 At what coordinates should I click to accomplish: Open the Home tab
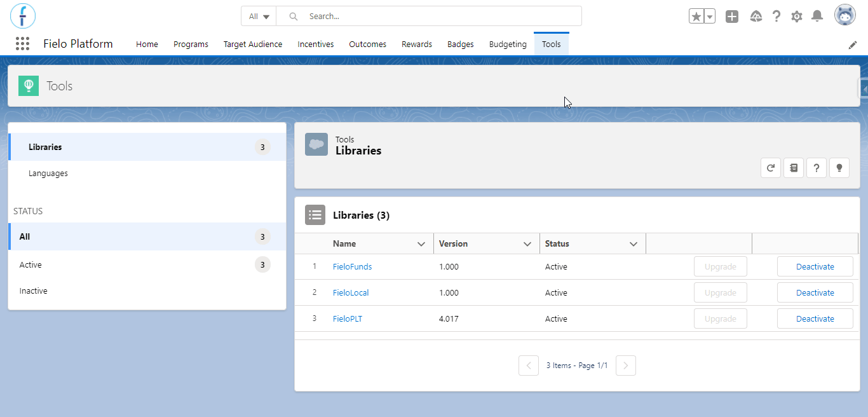(147, 44)
